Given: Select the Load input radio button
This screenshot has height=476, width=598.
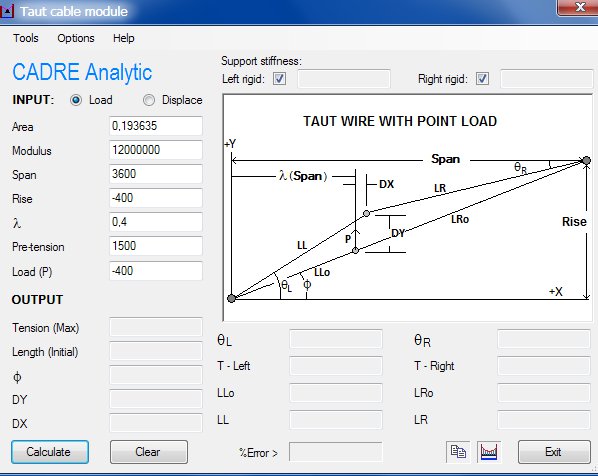Looking at the screenshot, I should tap(76, 100).
